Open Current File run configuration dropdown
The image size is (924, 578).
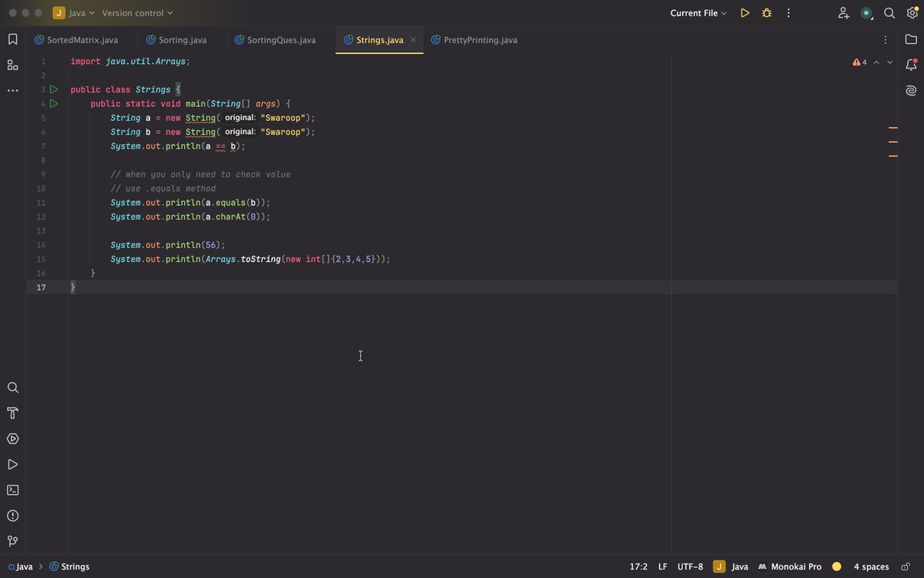[x=698, y=13]
